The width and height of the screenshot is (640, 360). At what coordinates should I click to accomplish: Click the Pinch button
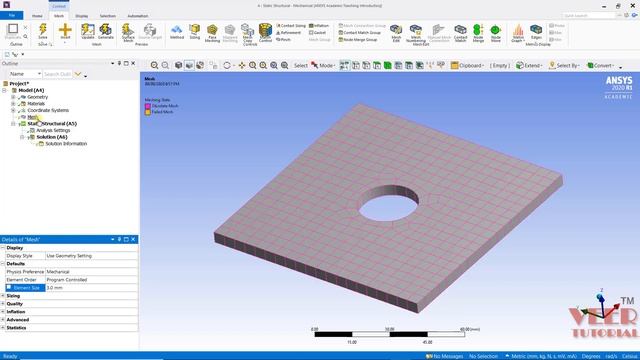point(284,39)
